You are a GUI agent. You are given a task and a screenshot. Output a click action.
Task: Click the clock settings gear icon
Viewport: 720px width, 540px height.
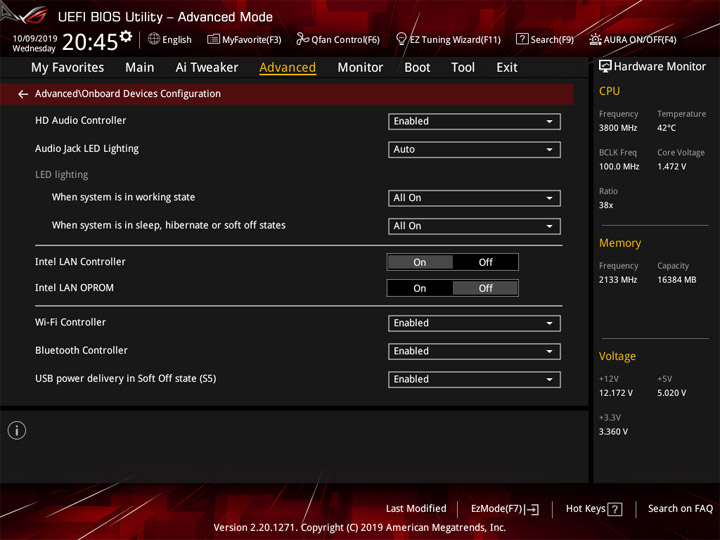coord(126,36)
